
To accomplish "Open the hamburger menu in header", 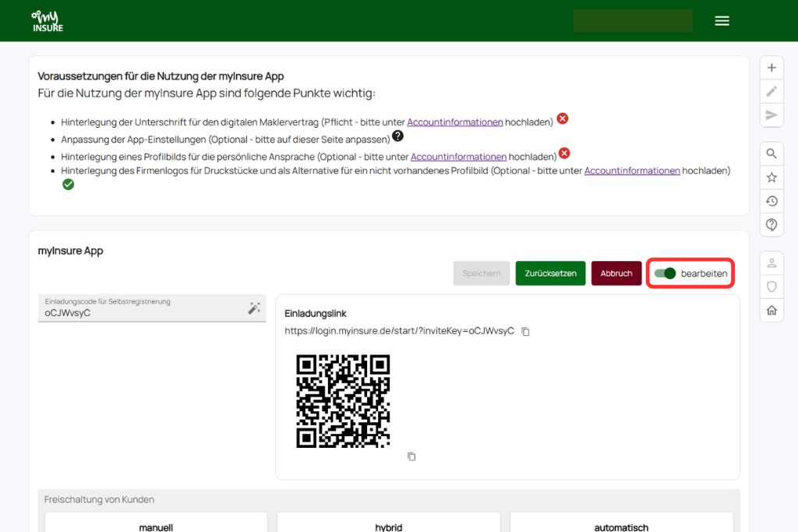I will tap(722, 21).
